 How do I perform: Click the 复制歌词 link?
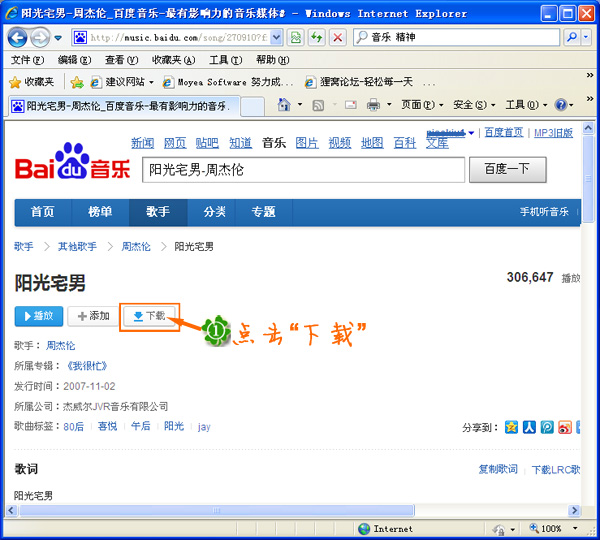coord(498,469)
